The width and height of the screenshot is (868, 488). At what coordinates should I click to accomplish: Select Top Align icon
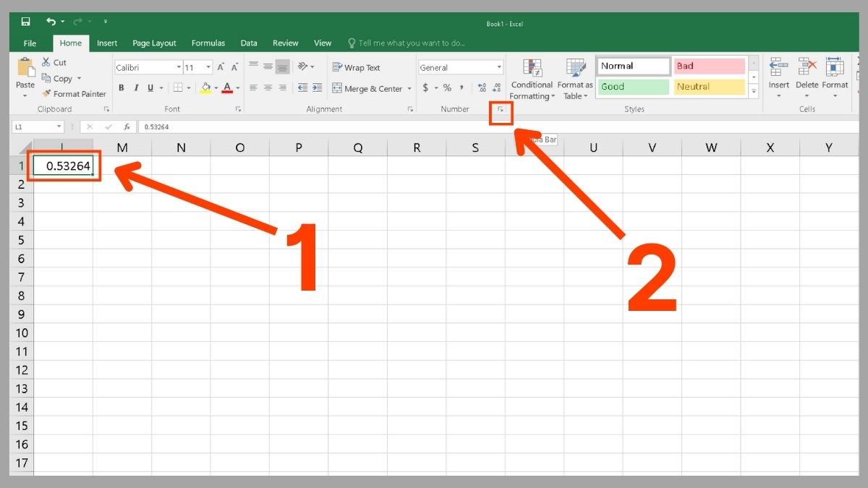coord(253,66)
